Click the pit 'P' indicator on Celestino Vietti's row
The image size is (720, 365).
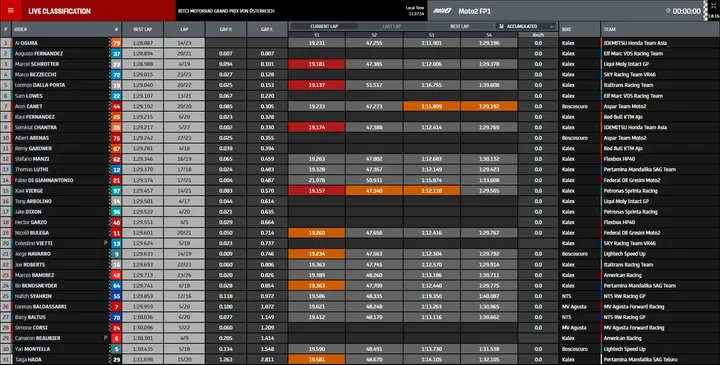[106, 243]
